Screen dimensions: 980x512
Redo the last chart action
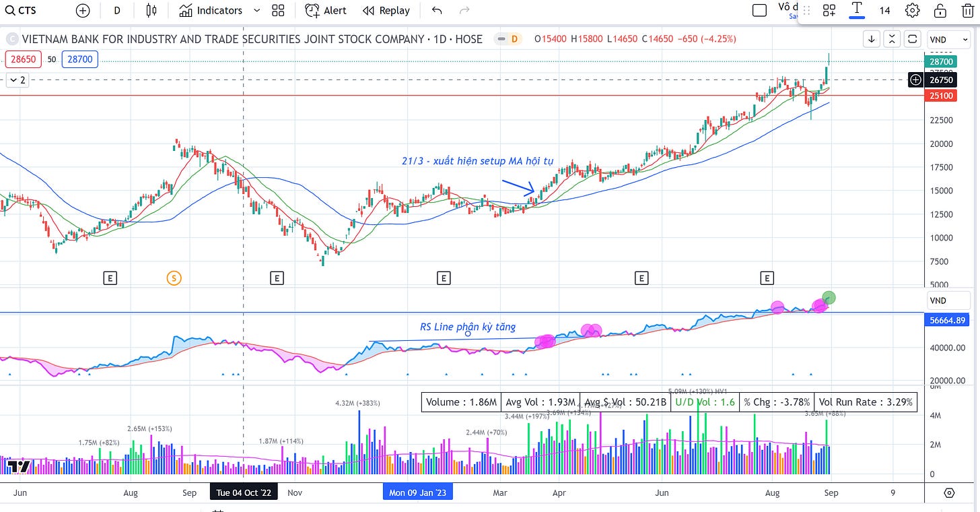tap(464, 10)
